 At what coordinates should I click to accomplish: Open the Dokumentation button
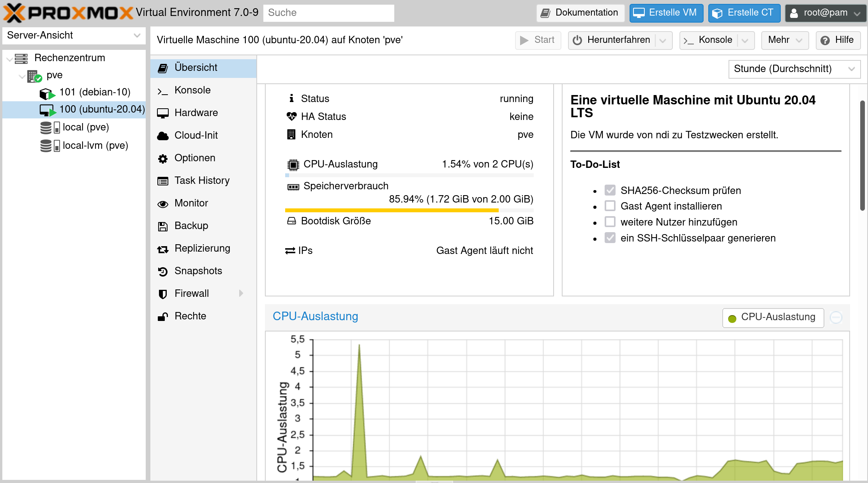click(580, 13)
